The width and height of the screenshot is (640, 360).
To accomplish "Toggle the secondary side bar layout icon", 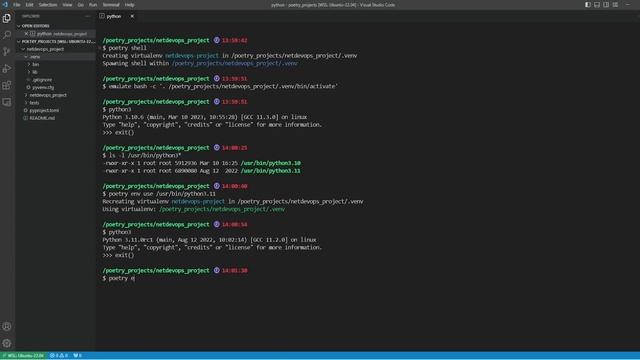I will [x=606, y=5].
